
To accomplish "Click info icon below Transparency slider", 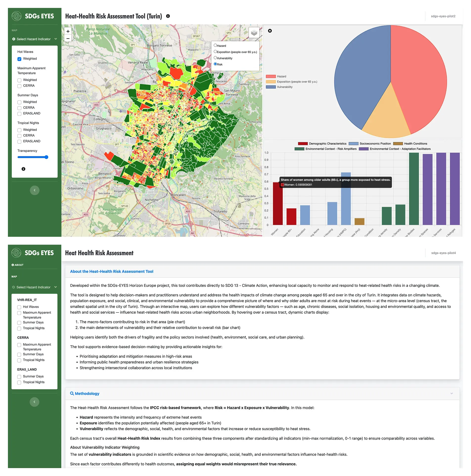I will [23, 169].
